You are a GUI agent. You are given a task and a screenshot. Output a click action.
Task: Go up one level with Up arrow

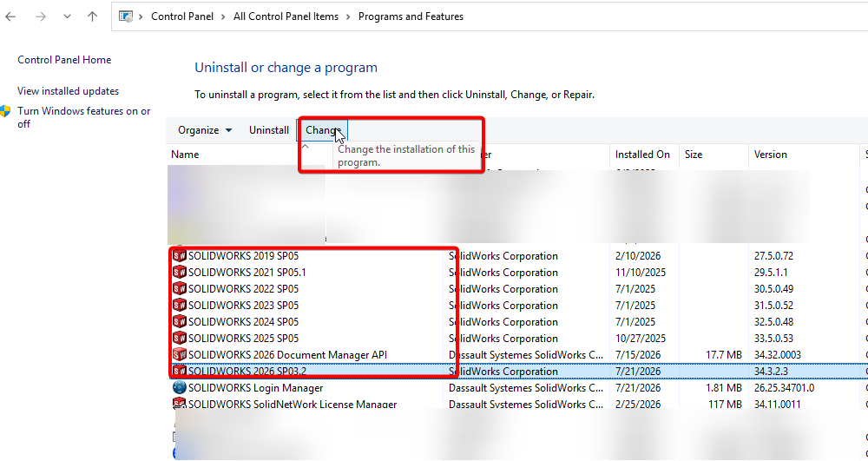93,16
